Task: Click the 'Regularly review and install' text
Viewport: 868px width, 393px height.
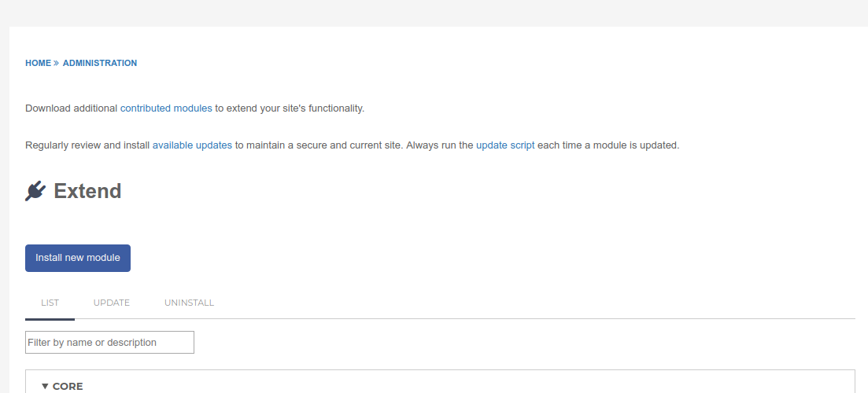Action: pyautogui.click(x=87, y=145)
